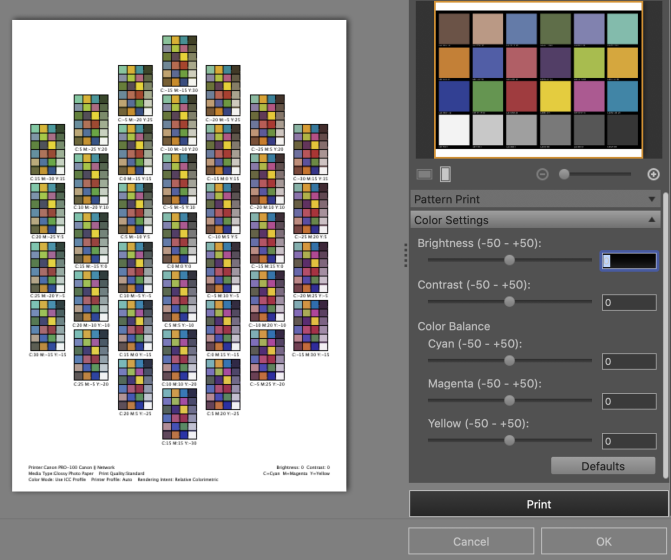
Task: Click the Brightness slider handle
Action: (509, 260)
